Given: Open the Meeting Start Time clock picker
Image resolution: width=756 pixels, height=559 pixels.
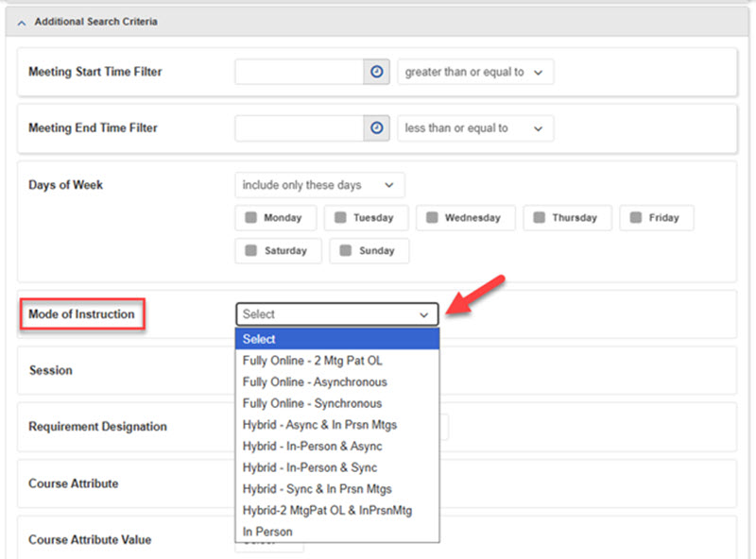Looking at the screenshot, I should tap(377, 72).
